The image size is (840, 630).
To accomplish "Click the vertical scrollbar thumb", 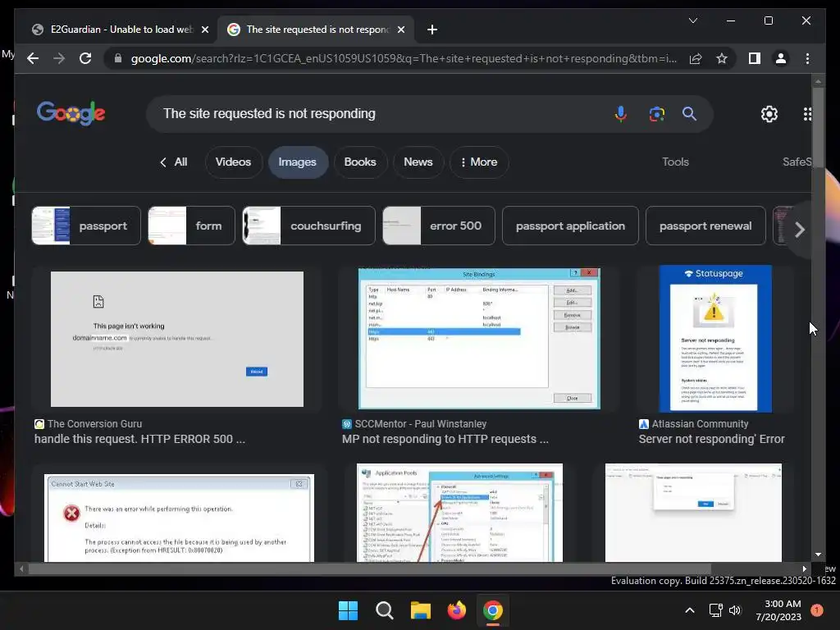I will click(818, 127).
